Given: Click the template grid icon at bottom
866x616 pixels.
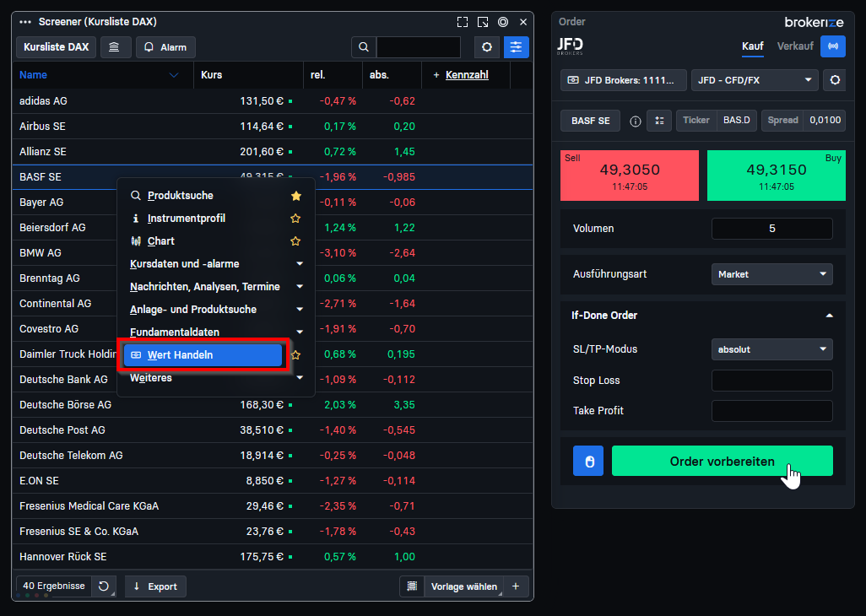Looking at the screenshot, I should pyautogui.click(x=412, y=586).
